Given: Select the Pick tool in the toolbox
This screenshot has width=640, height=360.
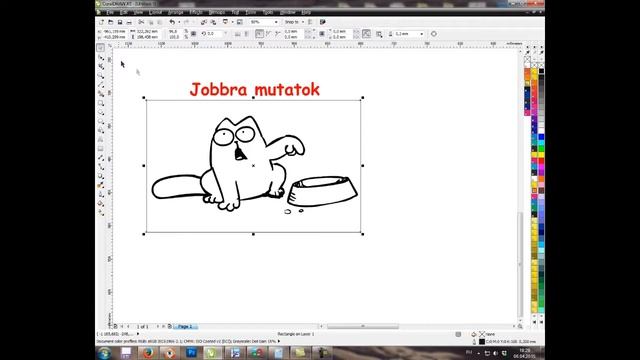Looking at the screenshot, I should pyautogui.click(x=101, y=48).
